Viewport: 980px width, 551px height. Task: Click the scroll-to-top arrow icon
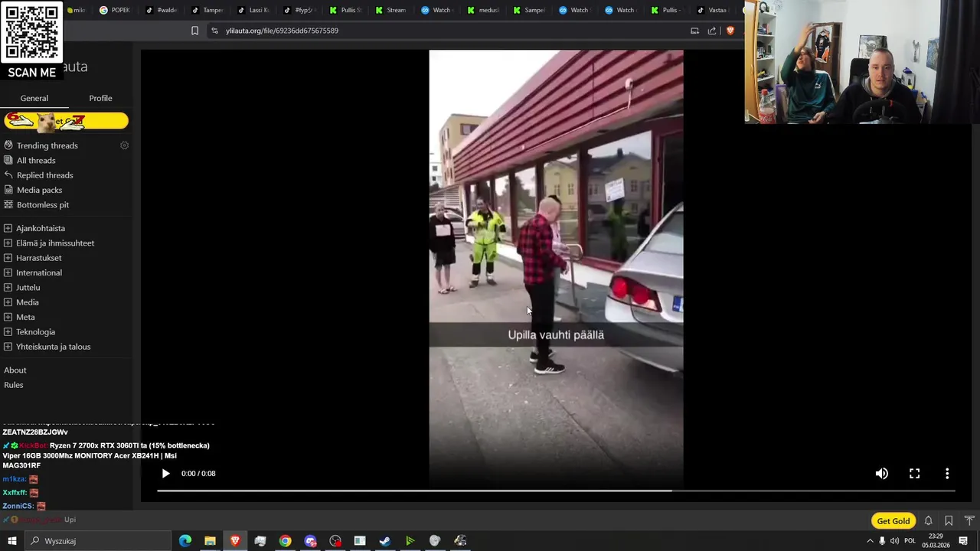coord(969,521)
